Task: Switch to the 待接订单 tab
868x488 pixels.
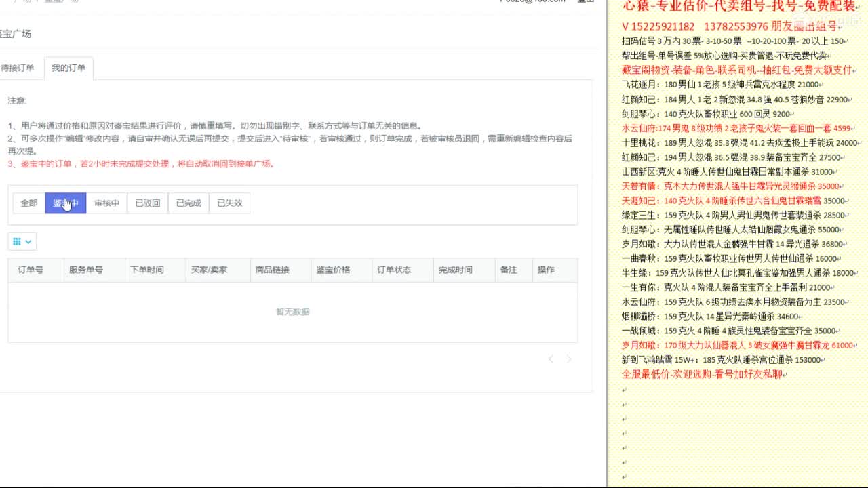Action: pyautogui.click(x=18, y=67)
